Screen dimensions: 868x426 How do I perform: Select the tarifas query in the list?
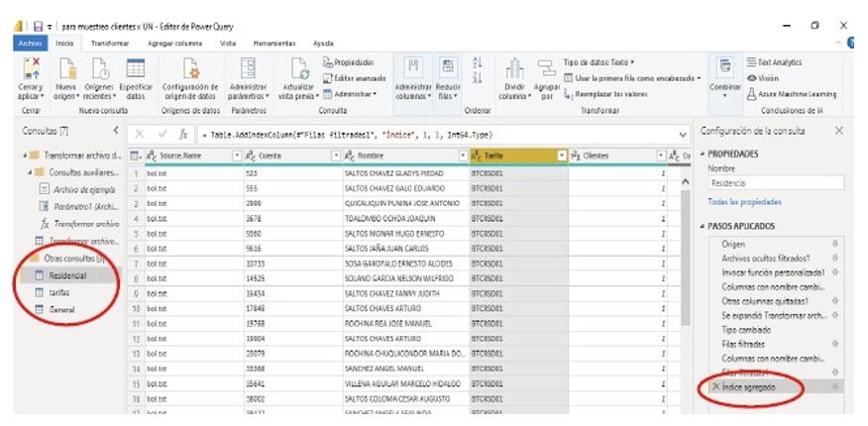click(59, 292)
